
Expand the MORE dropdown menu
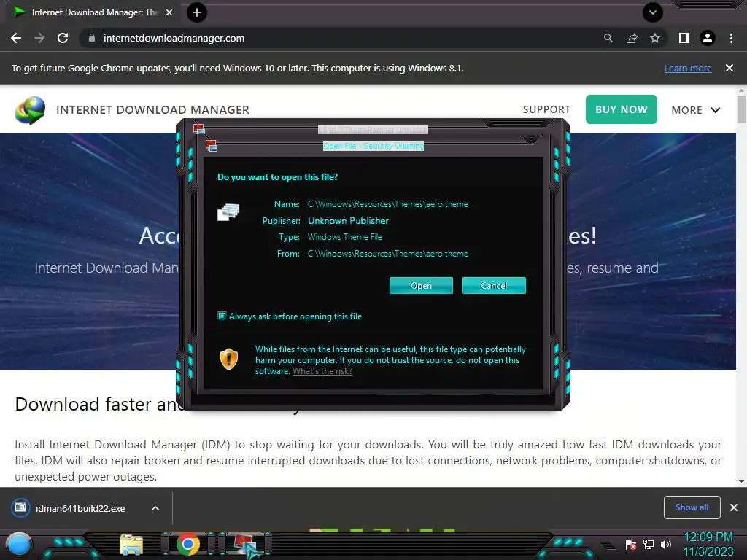click(x=695, y=110)
